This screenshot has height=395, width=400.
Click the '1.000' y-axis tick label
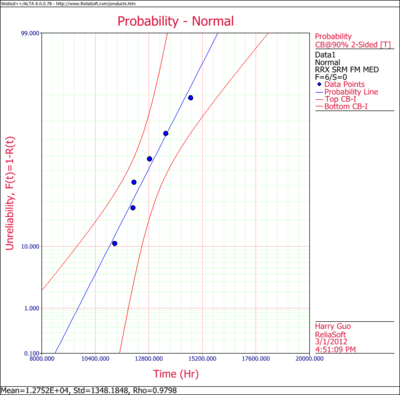[32, 308]
